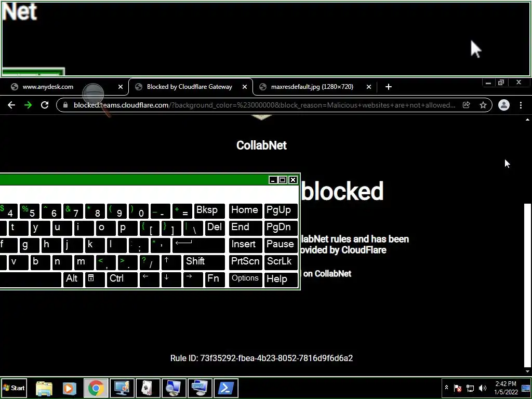The height and width of the screenshot is (399, 532).
Task: Click the Help key on the on-screen keyboard
Action: pos(281,280)
